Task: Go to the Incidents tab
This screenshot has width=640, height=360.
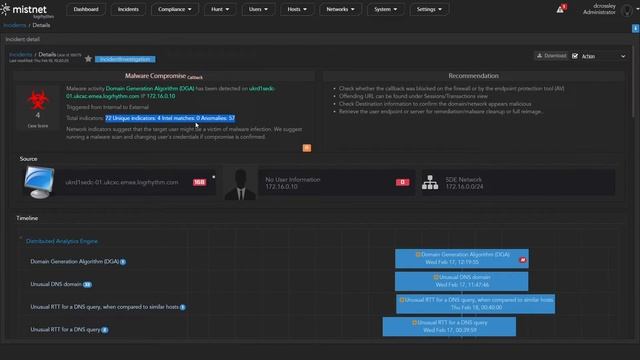Action: (x=128, y=9)
